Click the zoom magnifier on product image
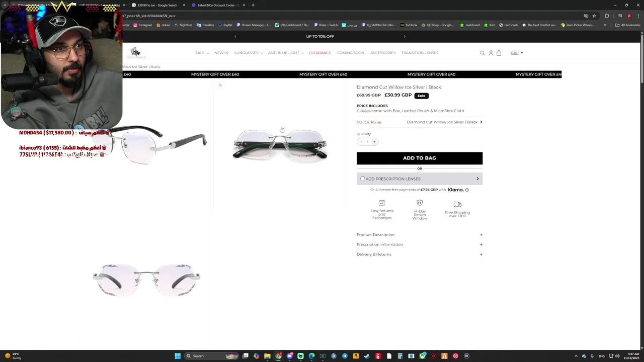The width and height of the screenshot is (644, 362). (220, 85)
